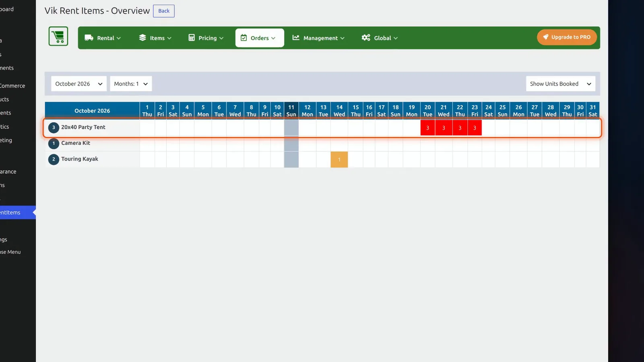Click the 1 Thu date header
Image resolution: width=644 pixels, height=362 pixels.
pos(147,111)
